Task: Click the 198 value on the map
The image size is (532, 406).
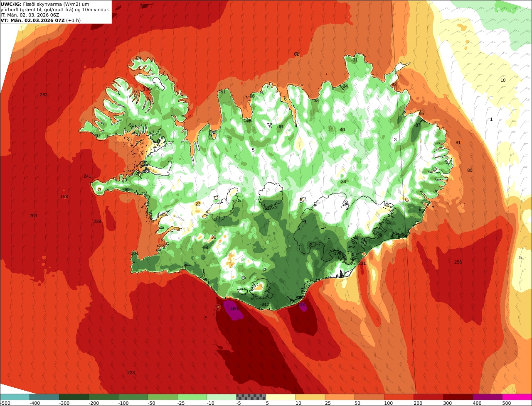Action: (x=64, y=197)
